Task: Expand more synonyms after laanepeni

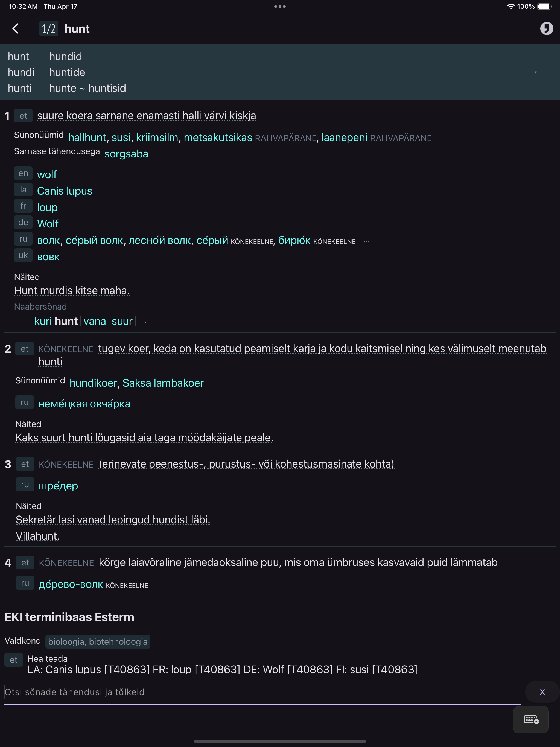Action: point(442,139)
